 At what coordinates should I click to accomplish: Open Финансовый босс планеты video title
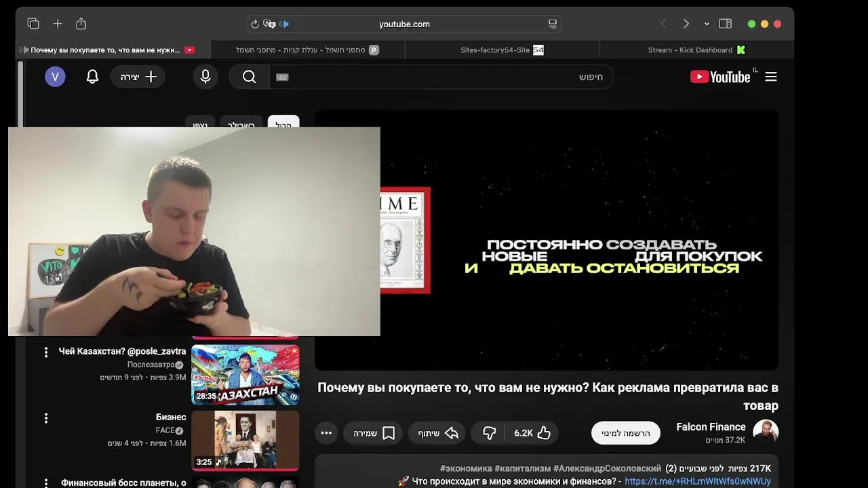pyautogui.click(x=123, y=483)
